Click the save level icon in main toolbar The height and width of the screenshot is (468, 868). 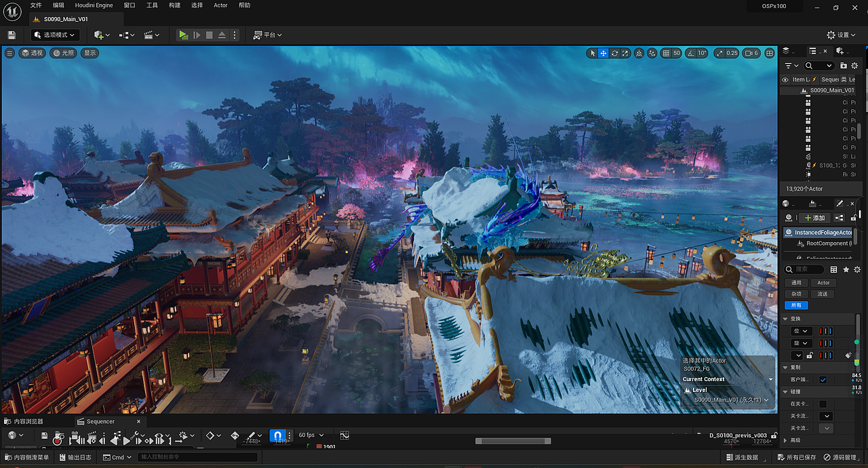coord(11,35)
